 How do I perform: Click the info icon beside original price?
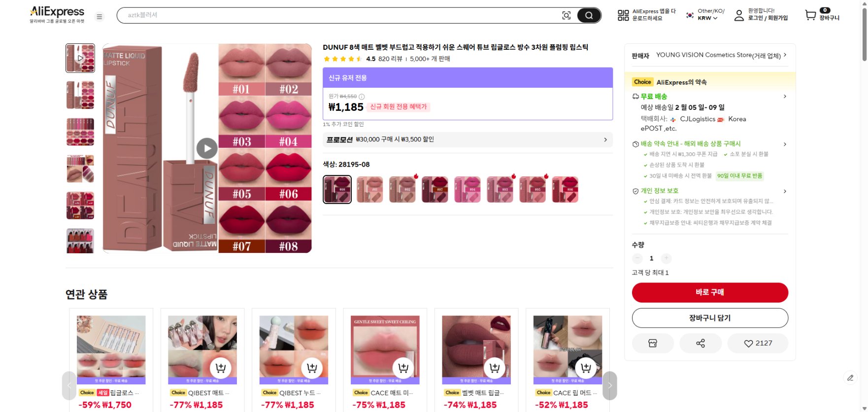pyautogui.click(x=362, y=97)
